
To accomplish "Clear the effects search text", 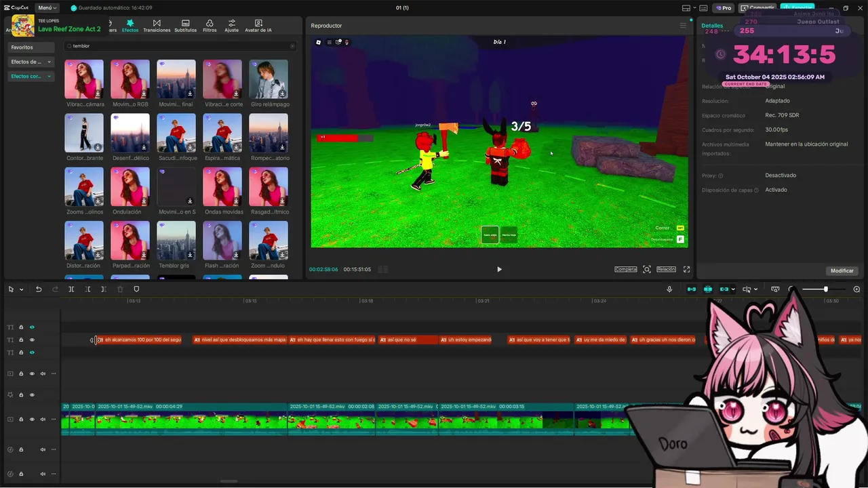I will 292,46.
